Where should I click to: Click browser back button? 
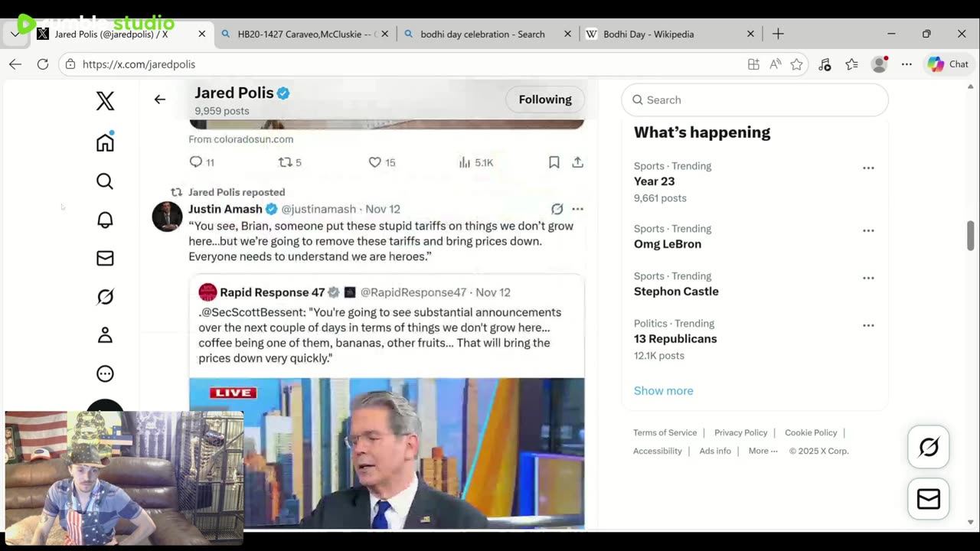pos(15,64)
